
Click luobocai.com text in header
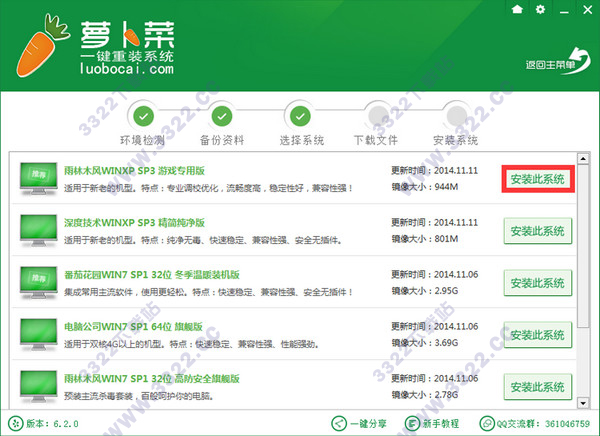coord(127,69)
